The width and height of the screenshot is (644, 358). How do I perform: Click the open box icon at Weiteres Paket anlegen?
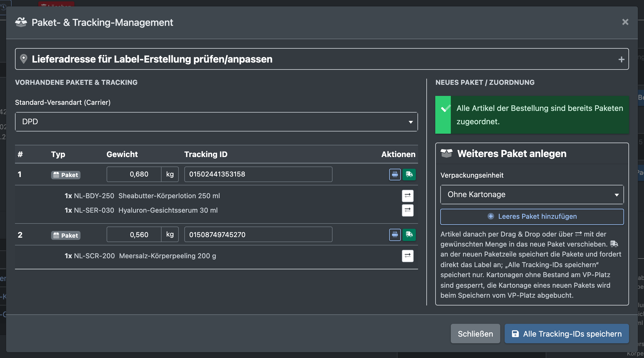point(446,153)
